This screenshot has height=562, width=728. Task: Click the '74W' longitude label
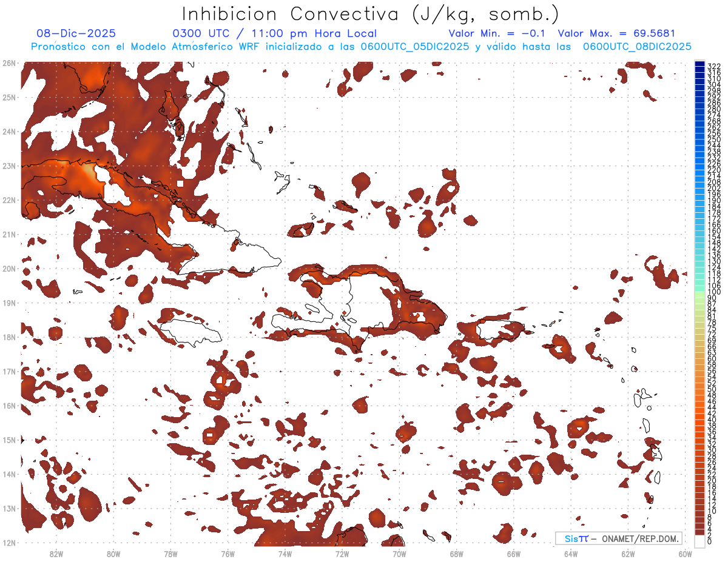285,554
